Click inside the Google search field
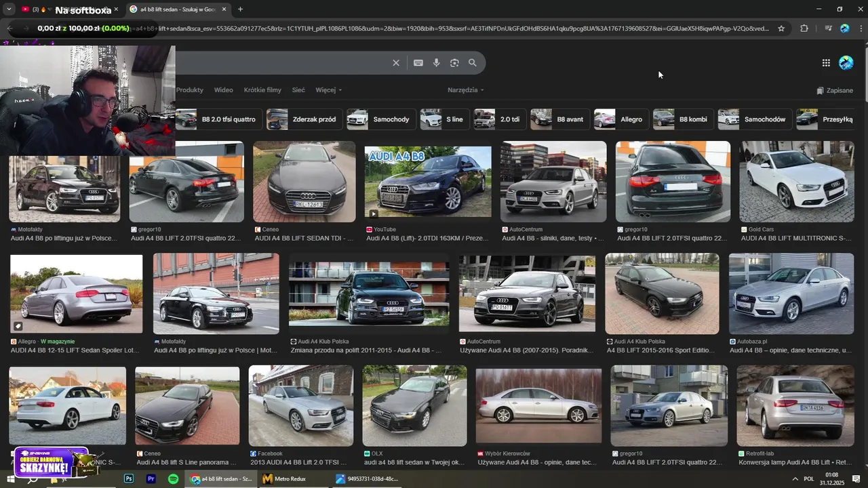This screenshot has width=868, height=488. 281,63
